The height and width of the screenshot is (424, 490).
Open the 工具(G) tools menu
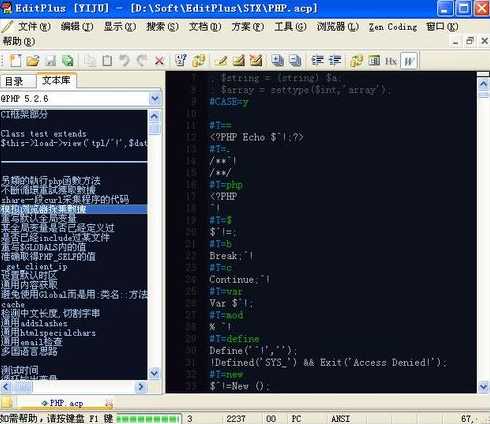290,27
